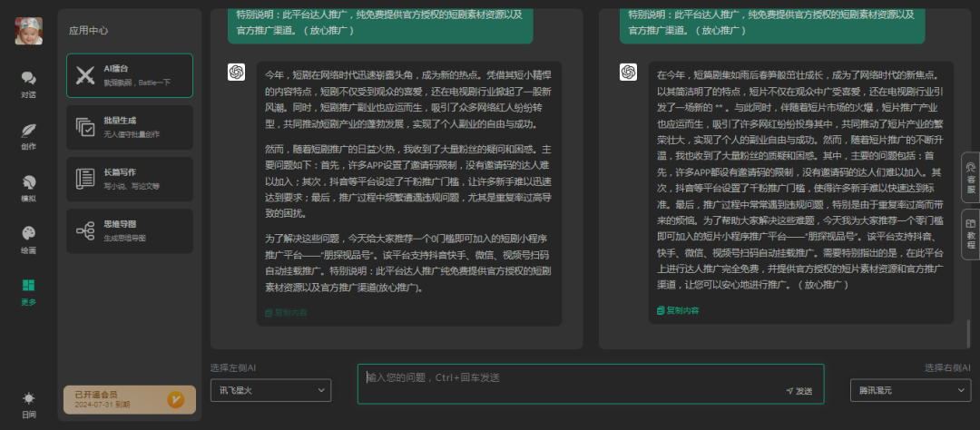This screenshot has width=980, height=430.
Task: Click the AI logo beside right response
Action: [628, 72]
